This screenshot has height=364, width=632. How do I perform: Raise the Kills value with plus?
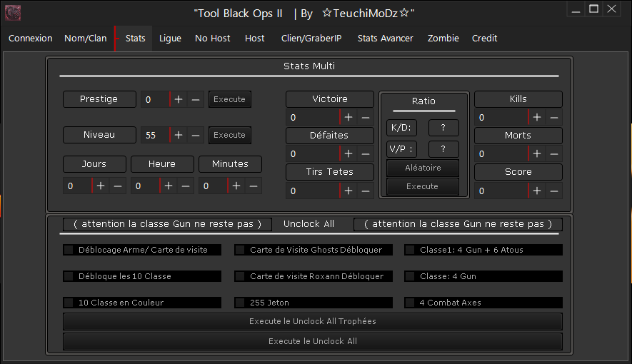(537, 118)
